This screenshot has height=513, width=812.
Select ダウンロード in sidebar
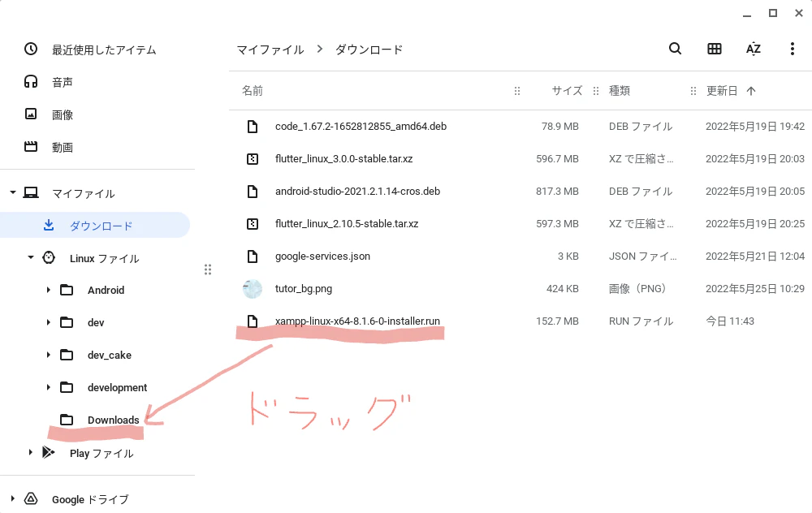point(95,225)
